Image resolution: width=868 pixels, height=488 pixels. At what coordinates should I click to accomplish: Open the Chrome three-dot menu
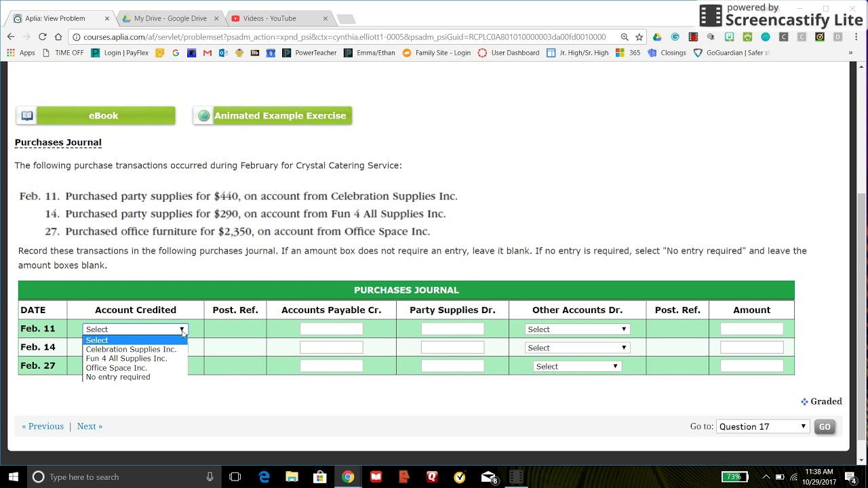(x=856, y=37)
